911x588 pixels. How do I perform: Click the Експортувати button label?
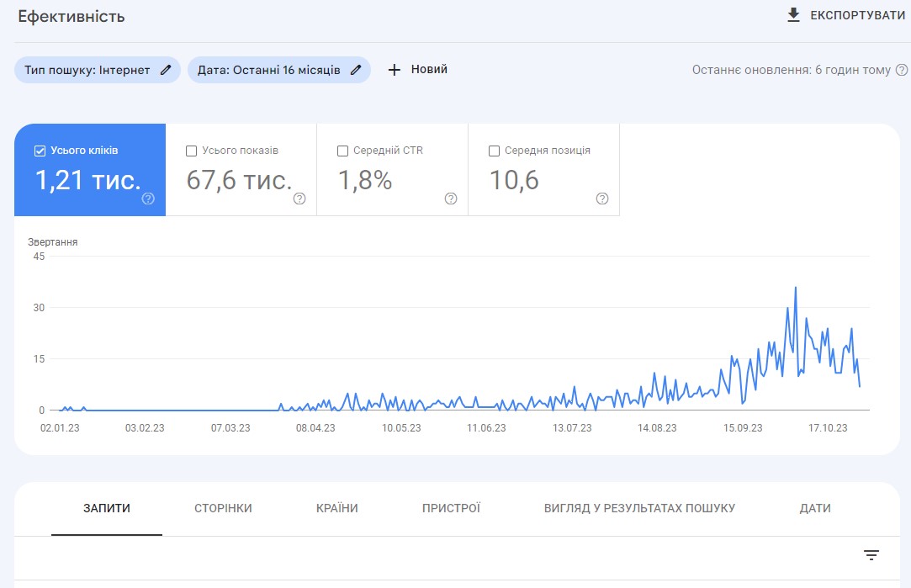click(x=857, y=15)
